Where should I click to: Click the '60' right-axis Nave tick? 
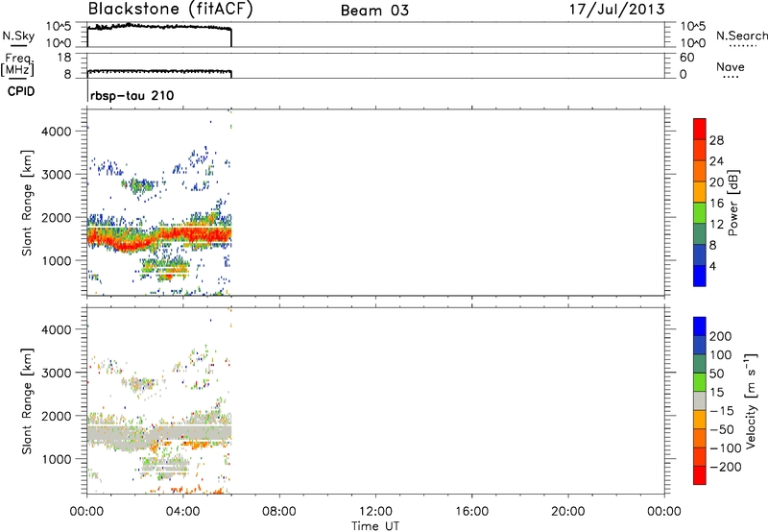(686, 58)
